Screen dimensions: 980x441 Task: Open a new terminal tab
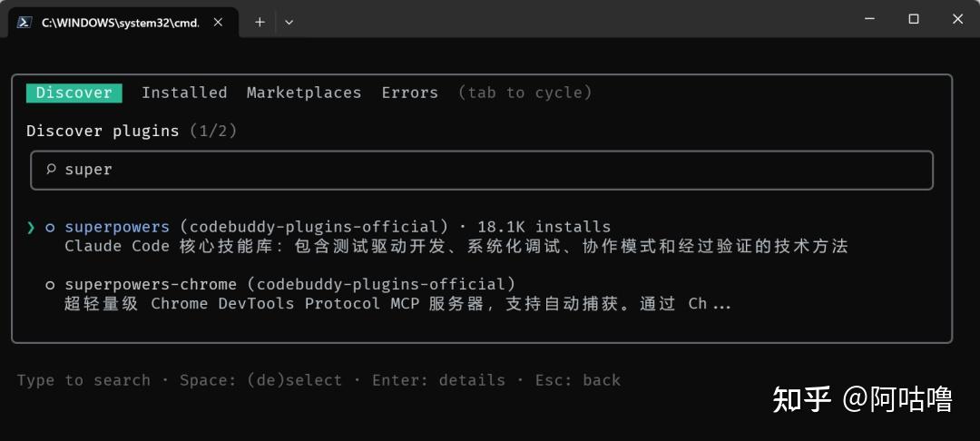point(260,22)
